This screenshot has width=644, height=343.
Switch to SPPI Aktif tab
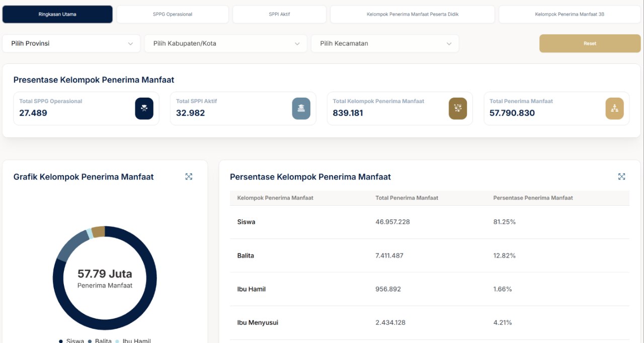(279, 14)
